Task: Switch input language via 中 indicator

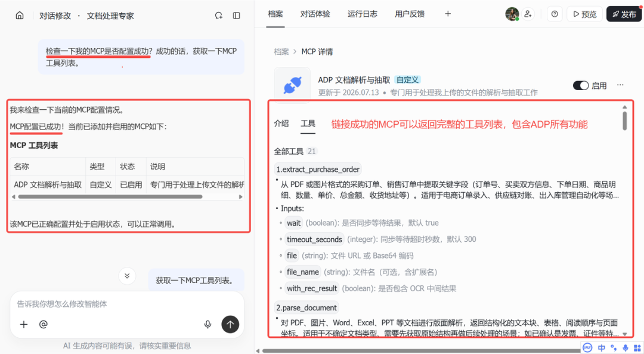Action: (601, 348)
